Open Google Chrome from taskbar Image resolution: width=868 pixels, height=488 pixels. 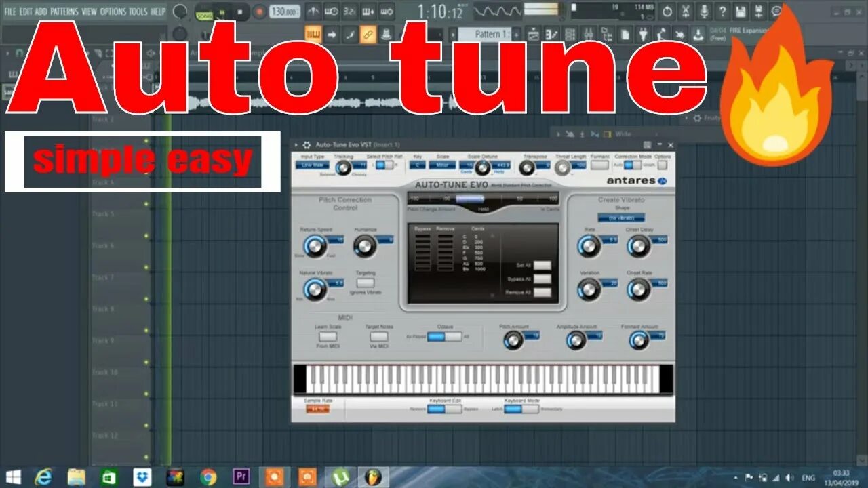(208, 476)
